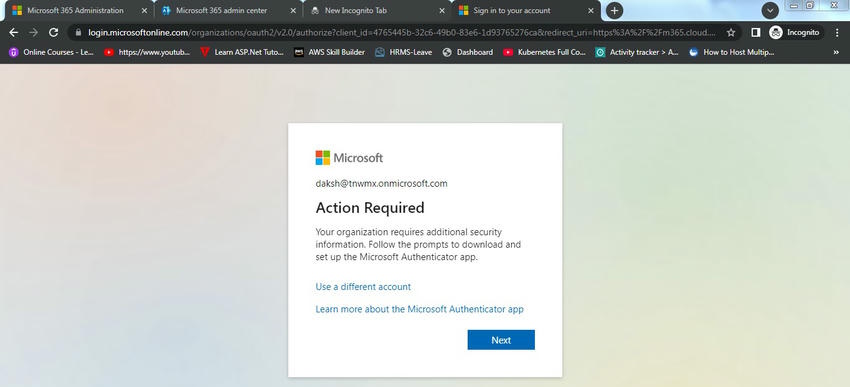
Task: Toggle the side panel icon
Action: 756,33
